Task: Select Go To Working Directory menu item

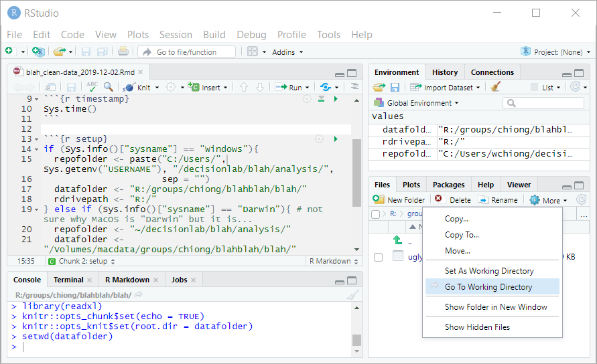Action: pyautogui.click(x=492, y=287)
